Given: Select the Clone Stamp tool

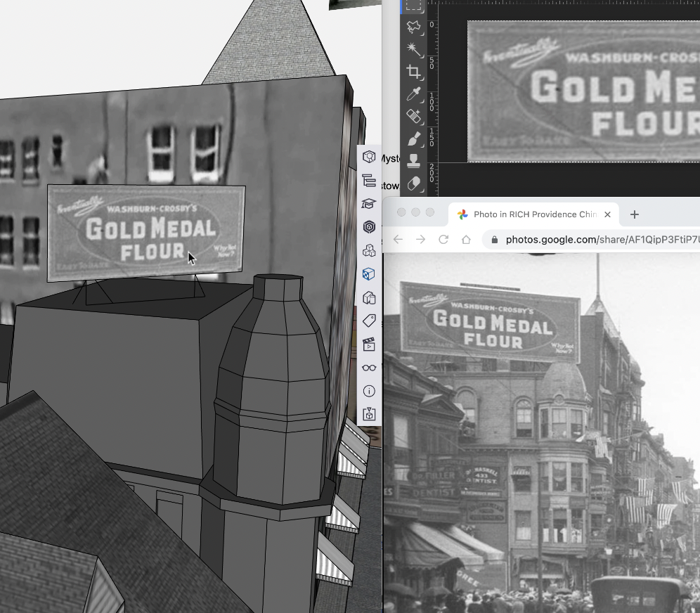Looking at the screenshot, I should [x=414, y=161].
